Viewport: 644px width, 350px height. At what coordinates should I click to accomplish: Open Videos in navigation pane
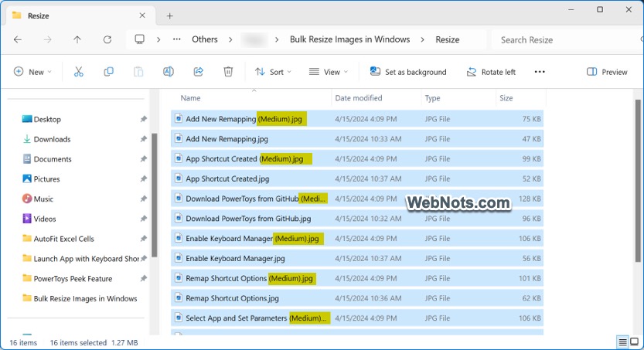pyautogui.click(x=45, y=219)
